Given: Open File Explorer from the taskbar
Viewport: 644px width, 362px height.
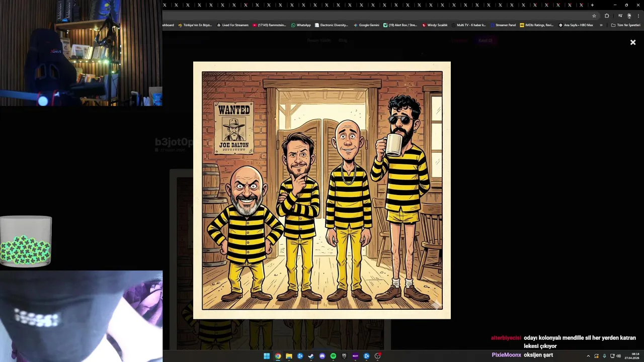Looking at the screenshot, I should pos(289,356).
